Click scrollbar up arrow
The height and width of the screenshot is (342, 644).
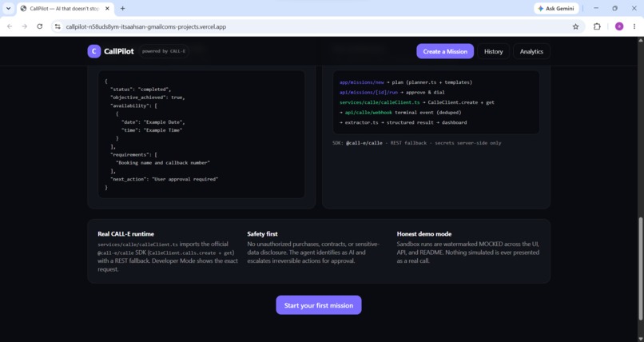(640, 40)
